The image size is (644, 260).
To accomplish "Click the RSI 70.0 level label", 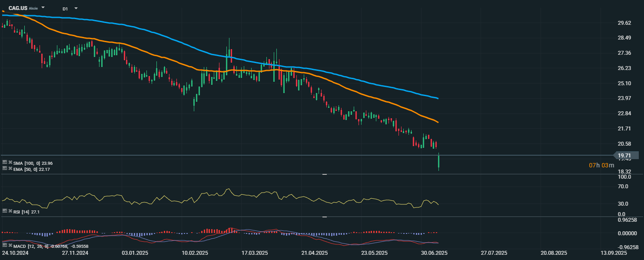I will (623, 187).
